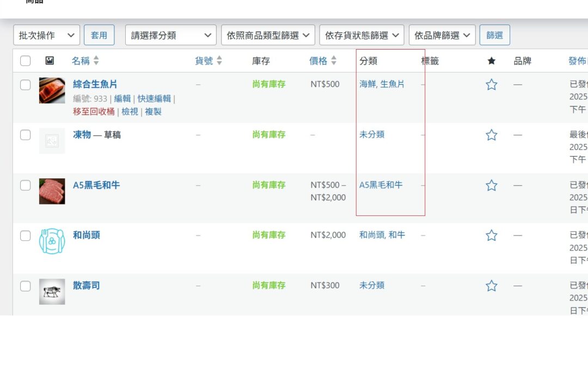Viewport: 588px width, 368px height.
Task: Click 尚有庫存 status in 綜合生魚片 row
Action: (269, 84)
